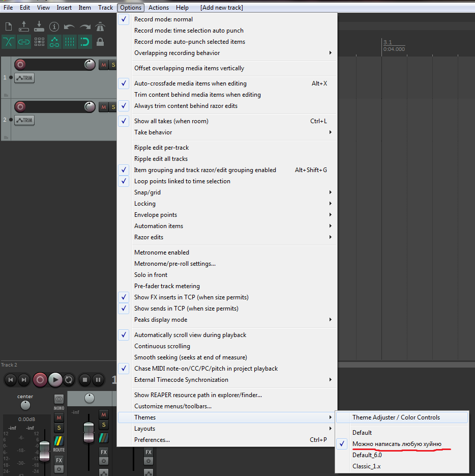This screenshot has height=476, width=475.
Task: Solo track 1 with S button
Action: tap(113, 65)
